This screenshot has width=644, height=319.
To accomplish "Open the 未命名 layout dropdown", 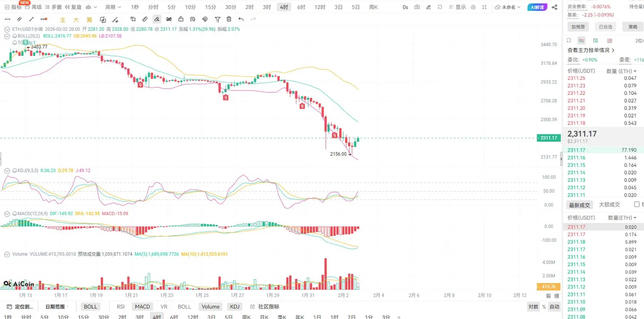I will click(x=508, y=7).
